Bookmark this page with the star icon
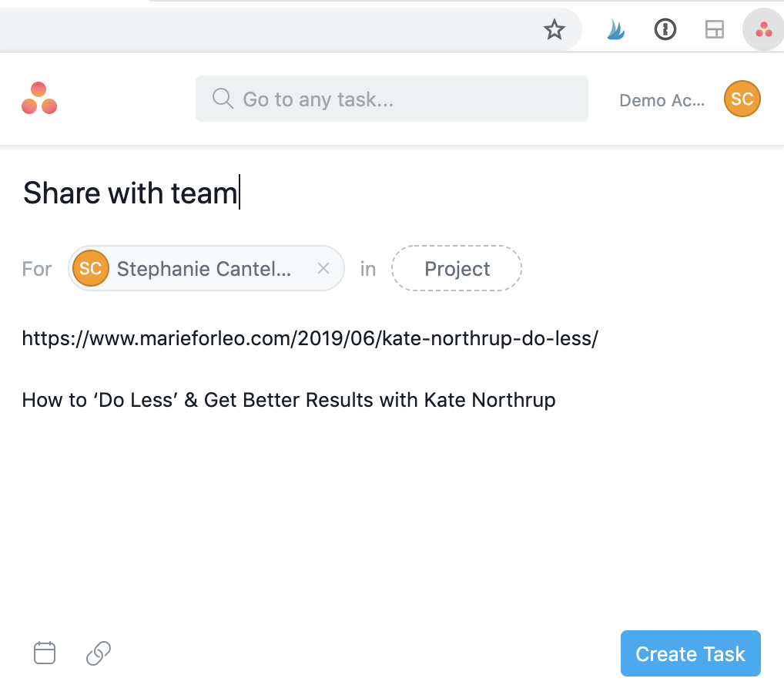The width and height of the screenshot is (784, 695). pyautogui.click(x=554, y=29)
